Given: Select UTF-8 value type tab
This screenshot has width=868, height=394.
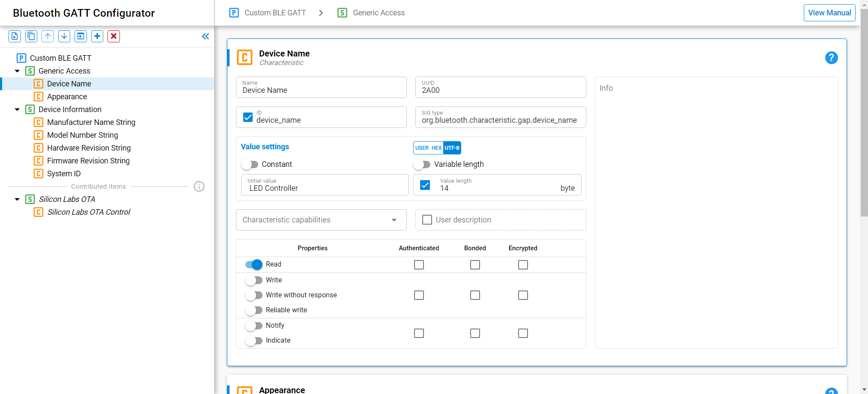Looking at the screenshot, I should click(x=452, y=148).
